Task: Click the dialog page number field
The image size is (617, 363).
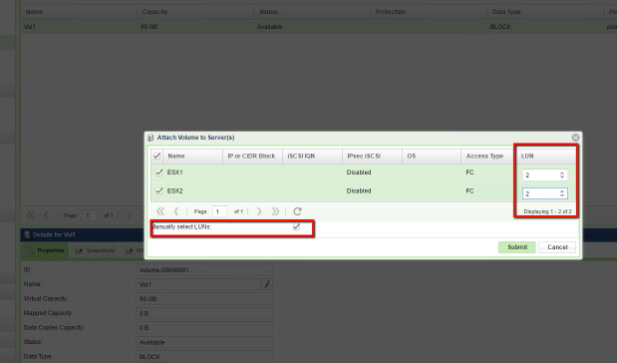Action: click(x=219, y=212)
